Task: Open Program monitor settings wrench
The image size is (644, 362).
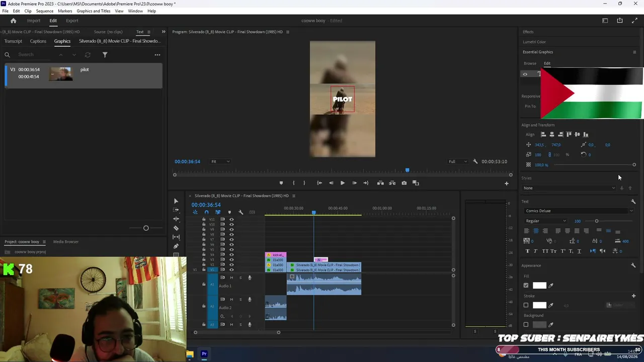Action: click(475, 161)
